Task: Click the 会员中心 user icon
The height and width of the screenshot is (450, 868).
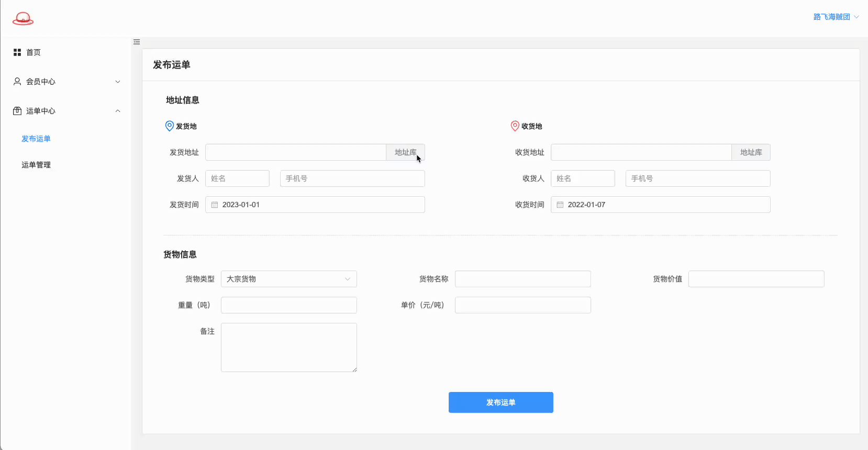Action: [x=17, y=82]
